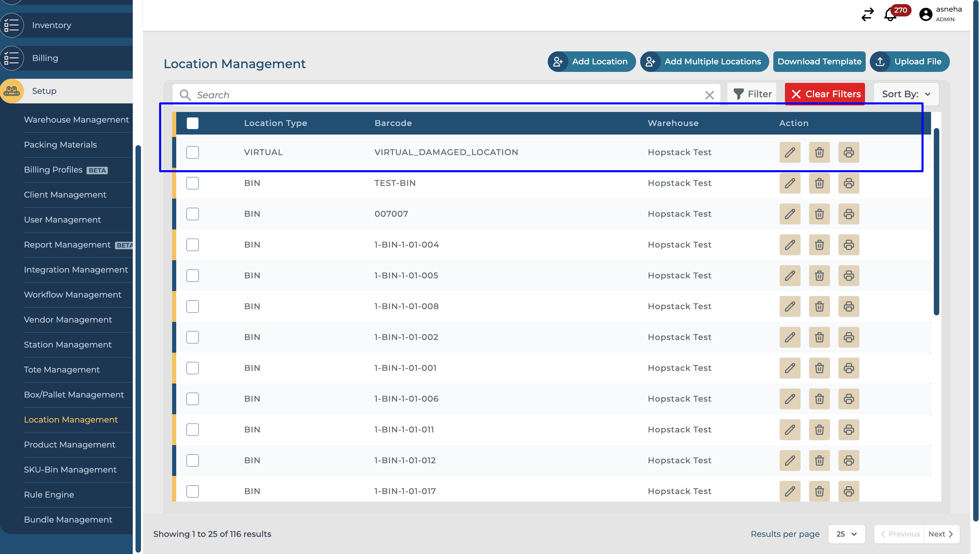The image size is (980, 554).
Task: Delete the TEST-BIN location
Action: tap(820, 183)
